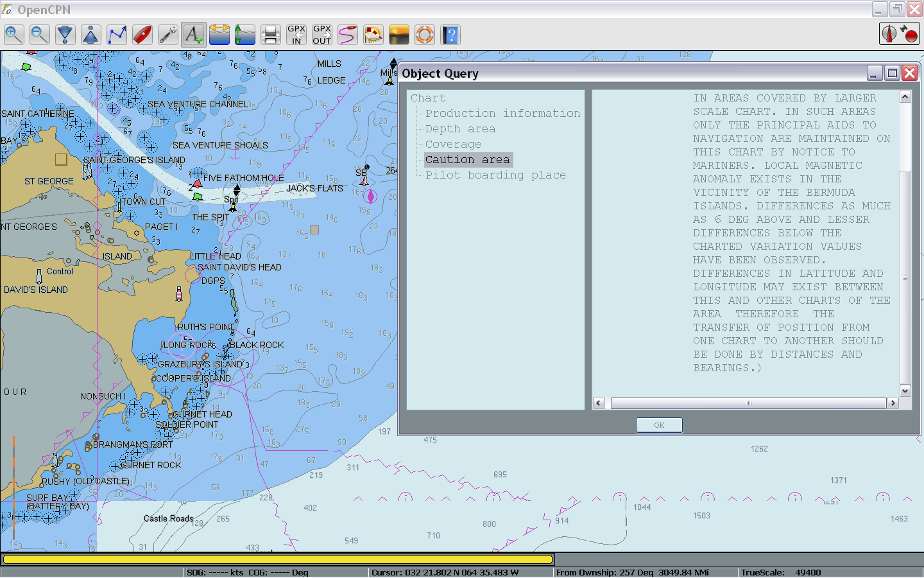Click the horizontal scrollbar right arrow
This screenshot has height=578, width=924.
(893, 403)
